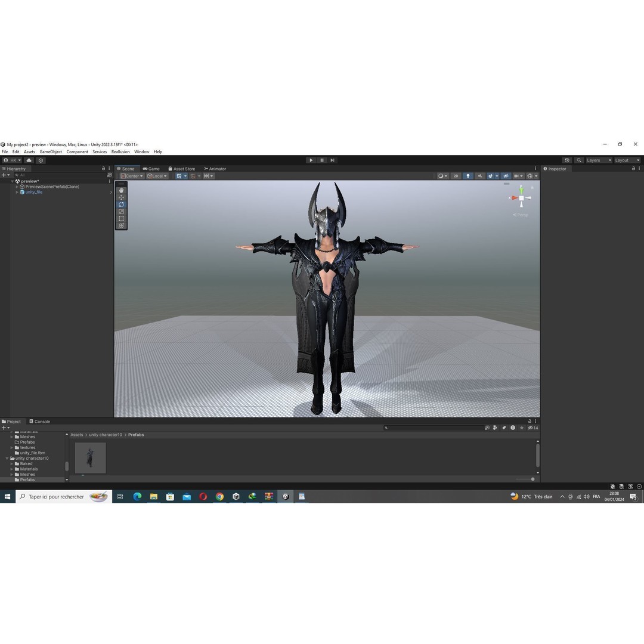The image size is (644, 644).
Task: Open Google Chrome from taskbar
Action: pyautogui.click(x=219, y=497)
